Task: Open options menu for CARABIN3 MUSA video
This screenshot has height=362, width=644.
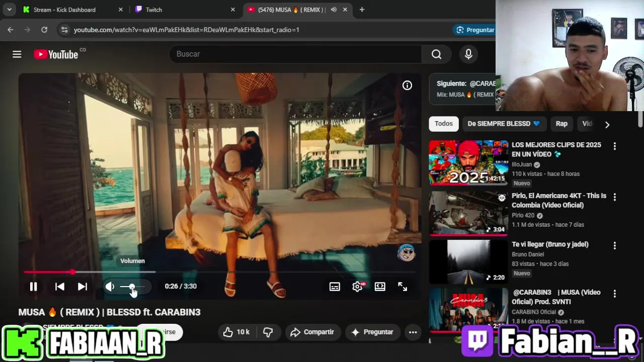Action: [x=614, y=294]
